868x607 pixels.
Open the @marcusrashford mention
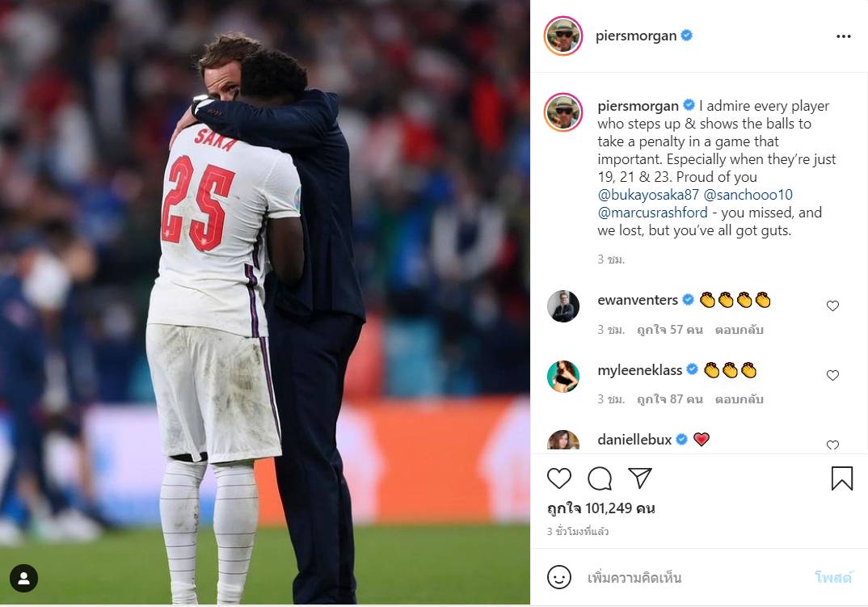(653, 213)
